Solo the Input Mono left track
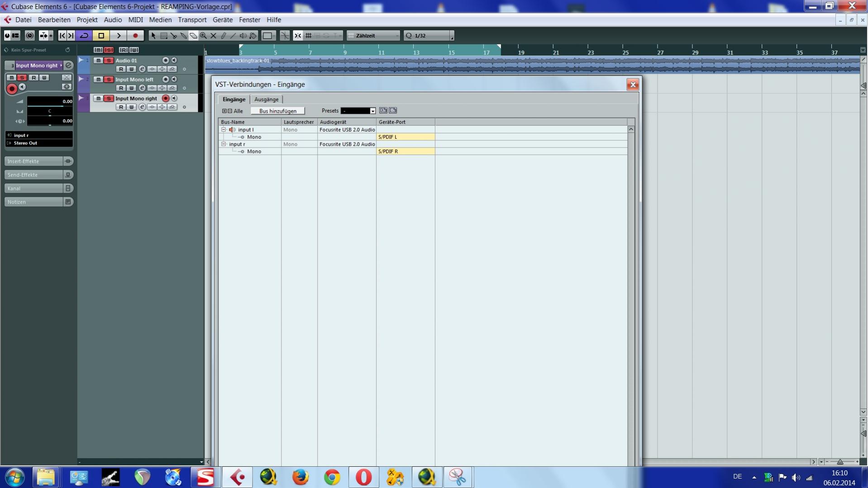868x488 pixels. coord(109,79)
